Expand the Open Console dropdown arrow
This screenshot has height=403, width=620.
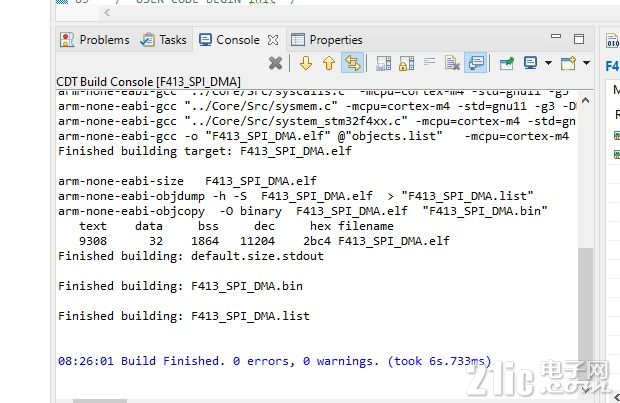click(586, 63)
